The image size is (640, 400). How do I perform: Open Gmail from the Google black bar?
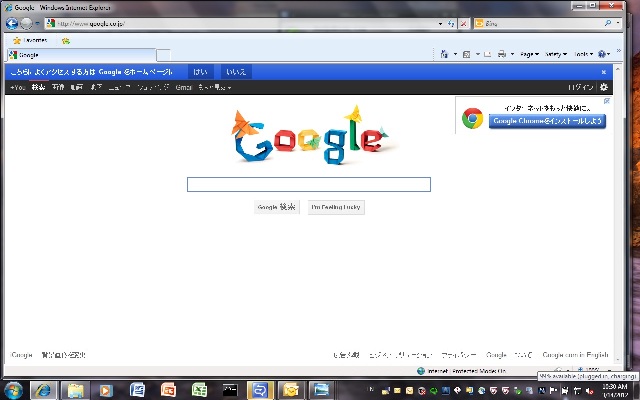click(184, 87)
